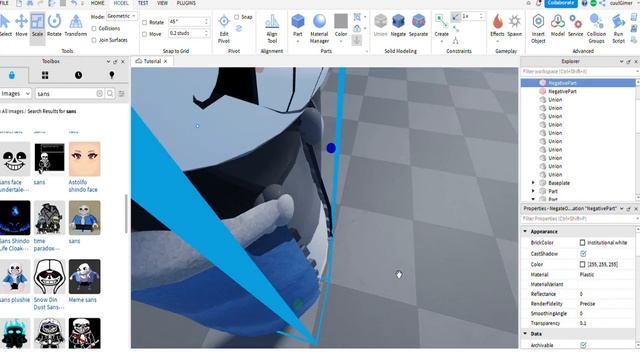This screenshot has width=640, height=360.
Task: Insert a new Part
Action: [298, 24]
